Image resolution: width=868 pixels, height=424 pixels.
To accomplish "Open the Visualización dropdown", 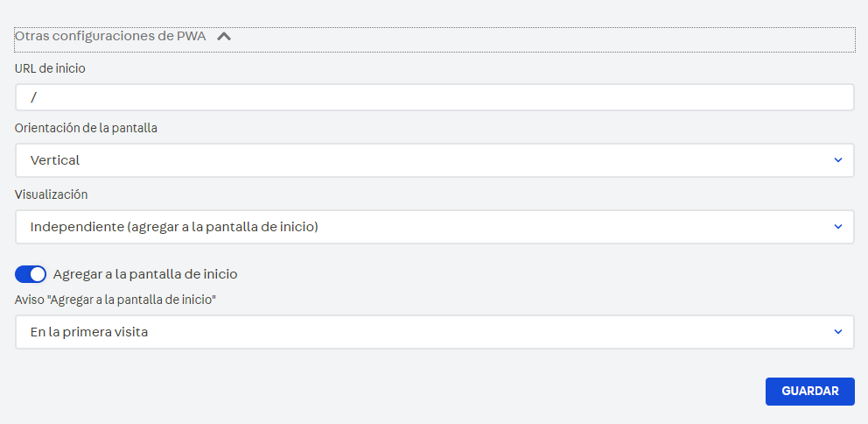I will [x=434, y=227].
